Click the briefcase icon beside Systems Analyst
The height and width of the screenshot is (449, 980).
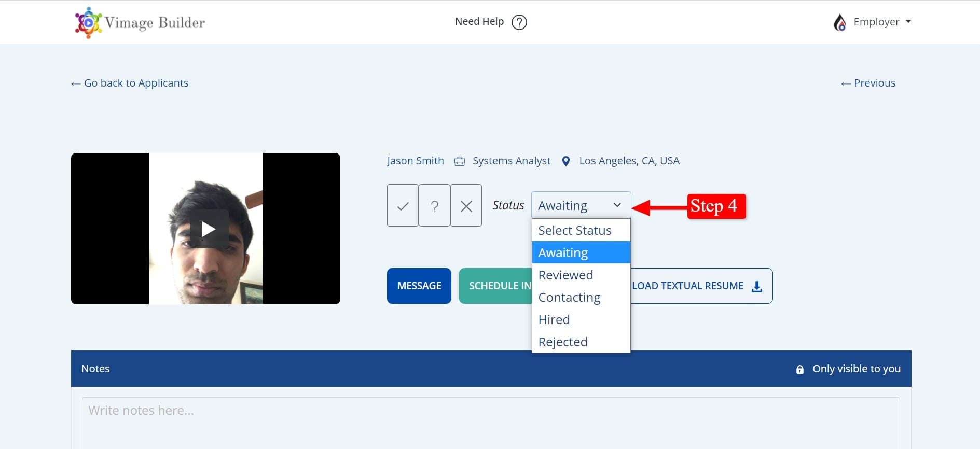coord(460,161)
